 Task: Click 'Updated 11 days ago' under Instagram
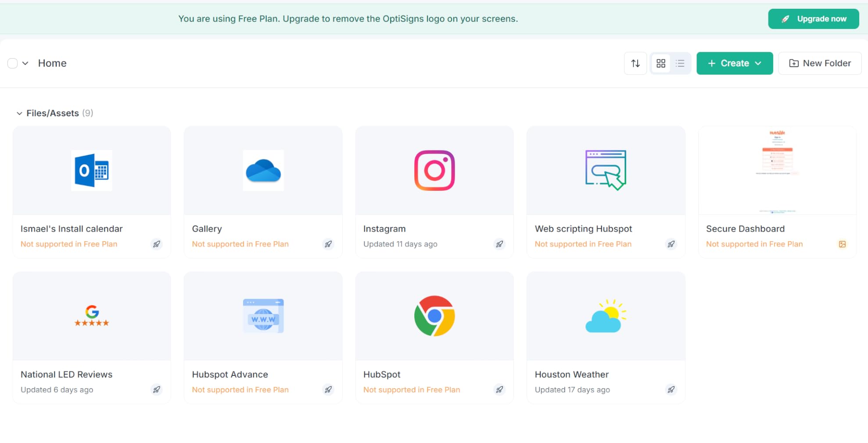pos(400,244)
